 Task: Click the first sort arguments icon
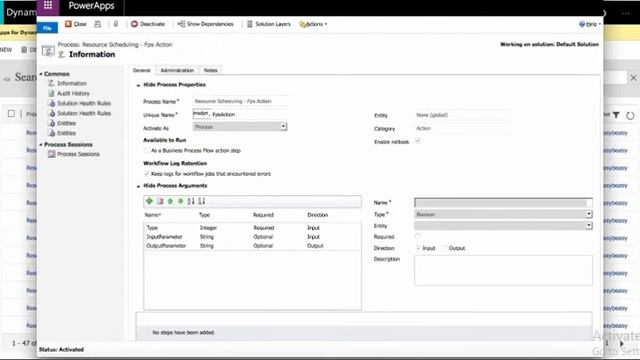(x=191, y=201)
